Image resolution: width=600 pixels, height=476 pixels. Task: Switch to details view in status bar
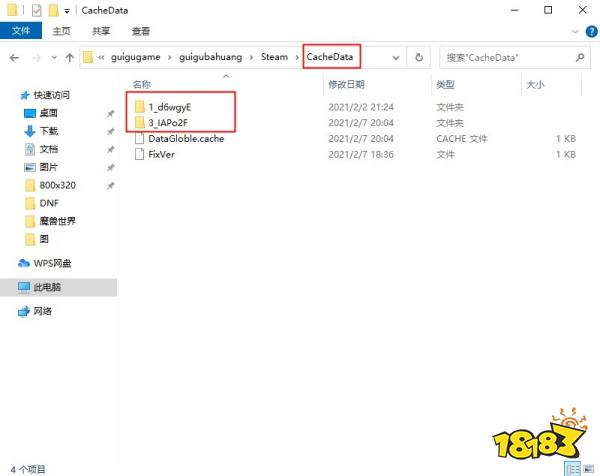573,469
